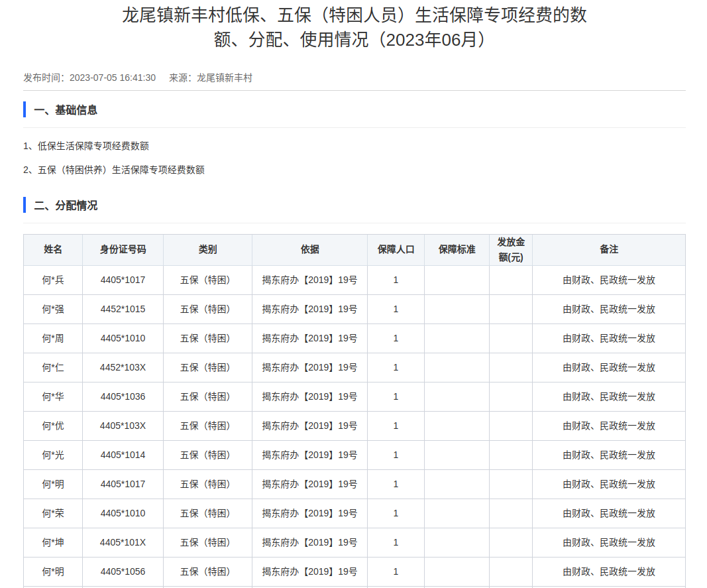
Task: Select the name cell 何*荣
Action: (x=53, y=514)
